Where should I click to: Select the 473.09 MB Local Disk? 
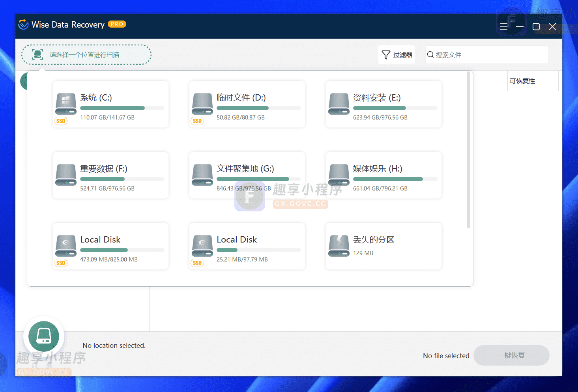[x=110, y=246]
